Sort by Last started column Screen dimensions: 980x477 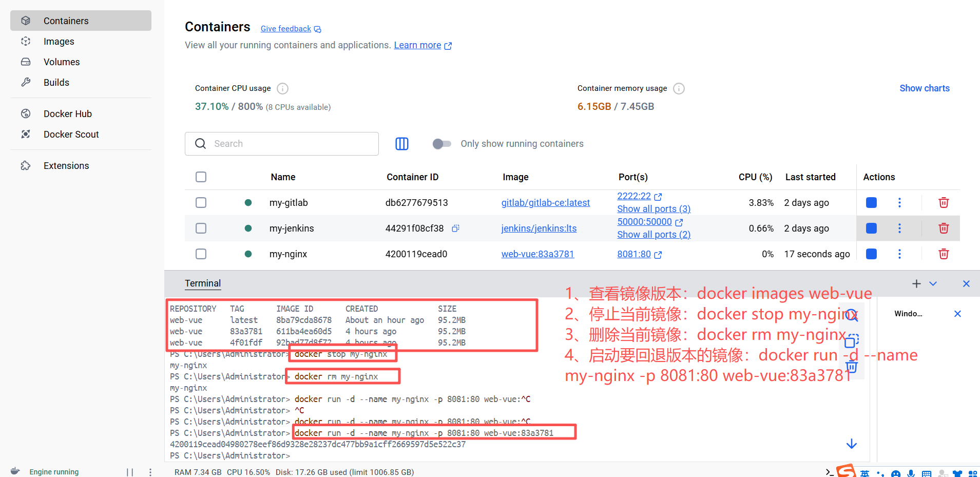pos(810,177)
